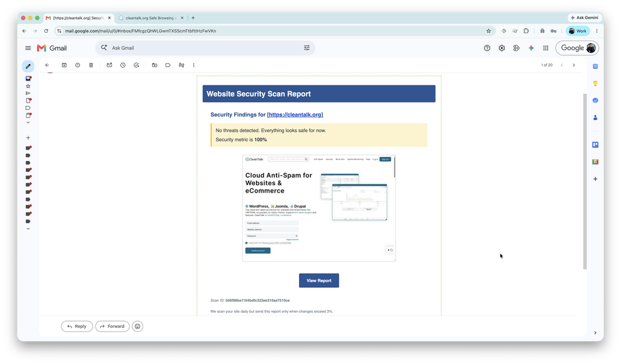Open Google Tasks side panel

pos(596,101)
